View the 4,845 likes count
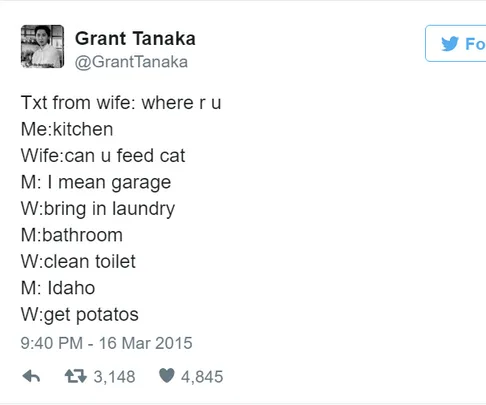Image resolution: width=486 pixels, height=405 pixels. pos(202,377)
